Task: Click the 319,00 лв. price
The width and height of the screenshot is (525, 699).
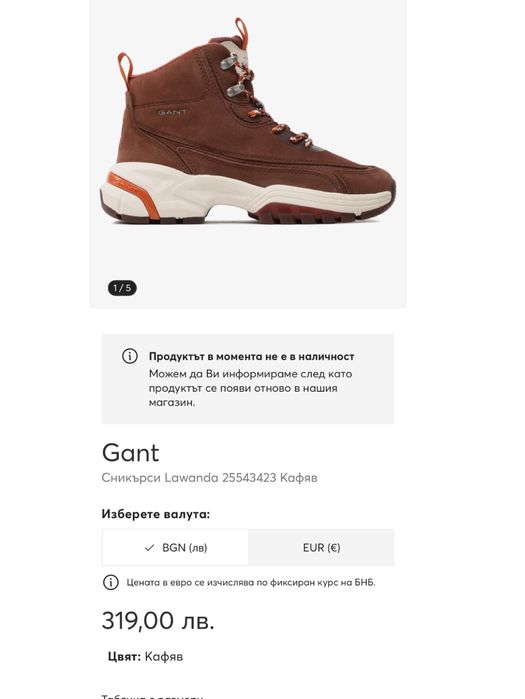Action: [158, 620]
